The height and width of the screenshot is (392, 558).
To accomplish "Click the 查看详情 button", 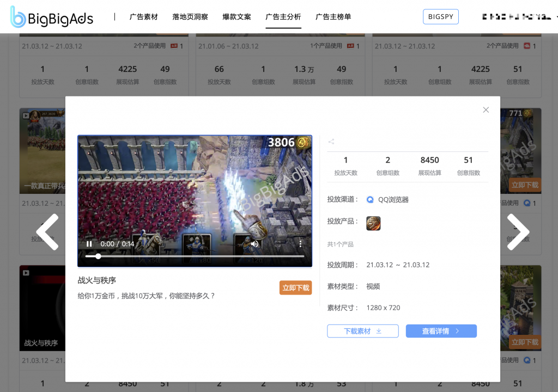I will tap(441, 331).
